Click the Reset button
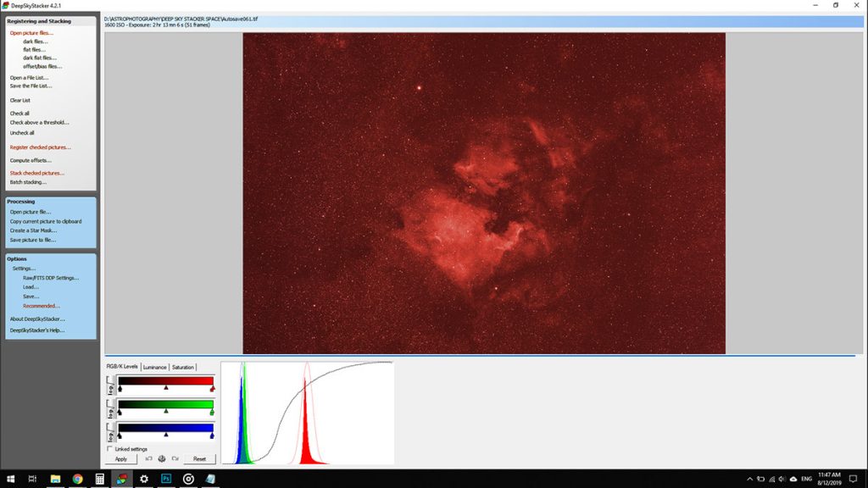Viewport: 868px width, 488px height. [x=200, y=458]
